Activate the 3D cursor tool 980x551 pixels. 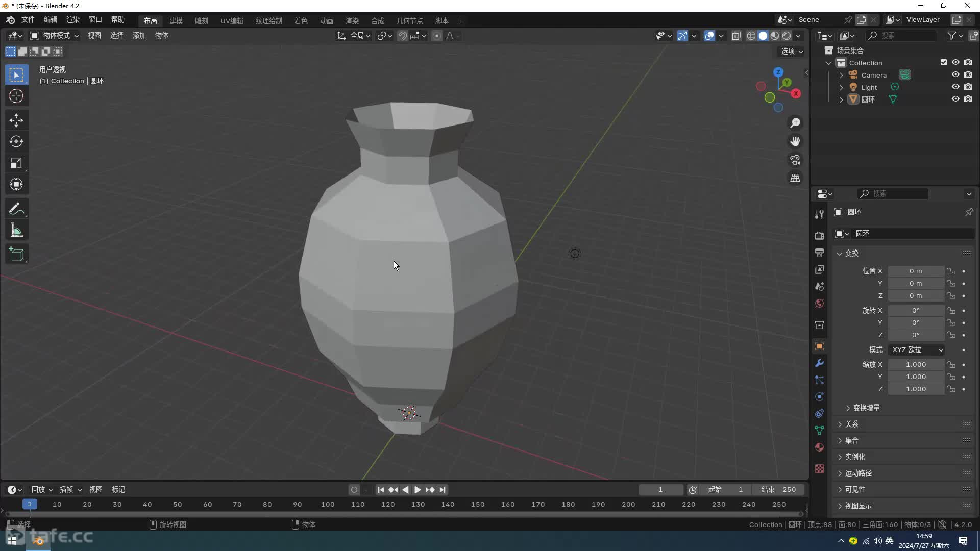tap(16, 96)
